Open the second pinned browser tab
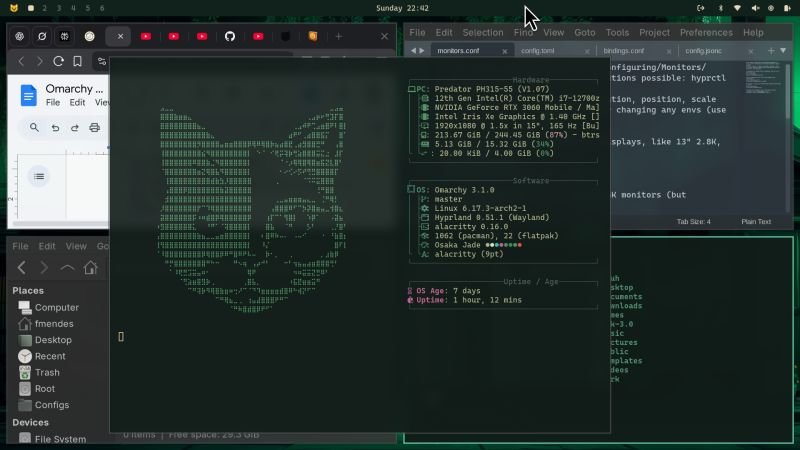This screenshot has height=450, width=800. coord(42,36)
